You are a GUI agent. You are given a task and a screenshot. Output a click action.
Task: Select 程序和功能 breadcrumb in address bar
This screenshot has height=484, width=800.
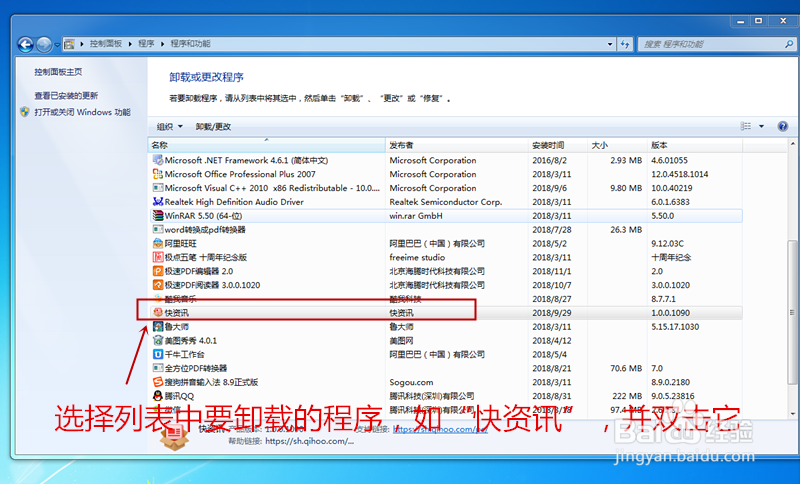(x=190, y=44)
